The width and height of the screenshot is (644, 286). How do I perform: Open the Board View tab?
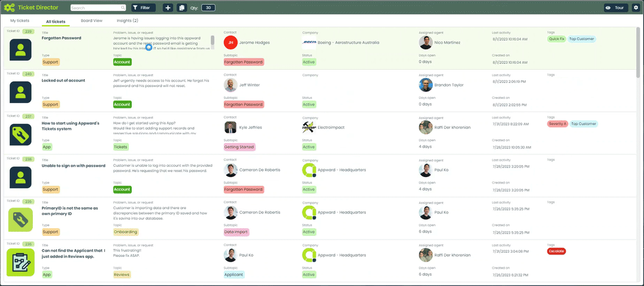[x=91, y=20]
